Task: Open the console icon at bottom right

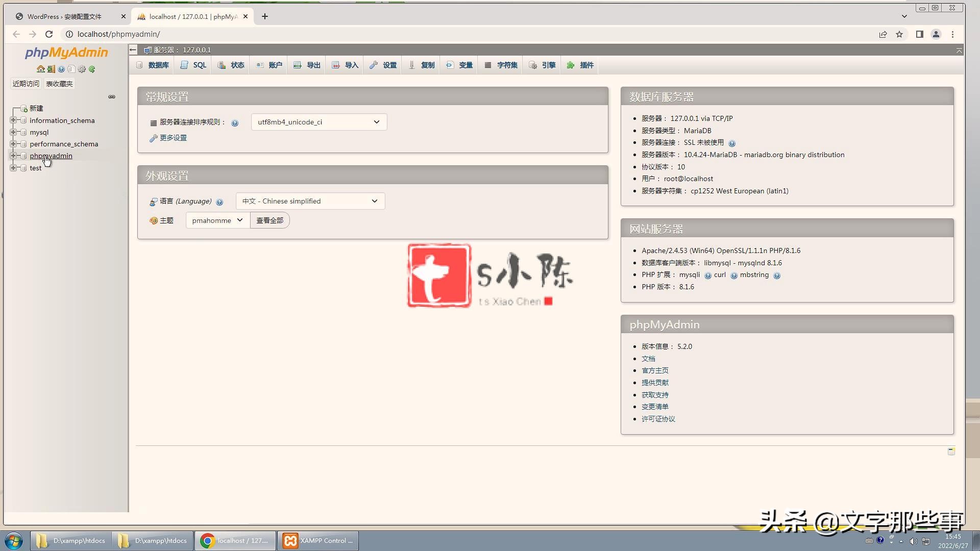Action: point(951,451)
